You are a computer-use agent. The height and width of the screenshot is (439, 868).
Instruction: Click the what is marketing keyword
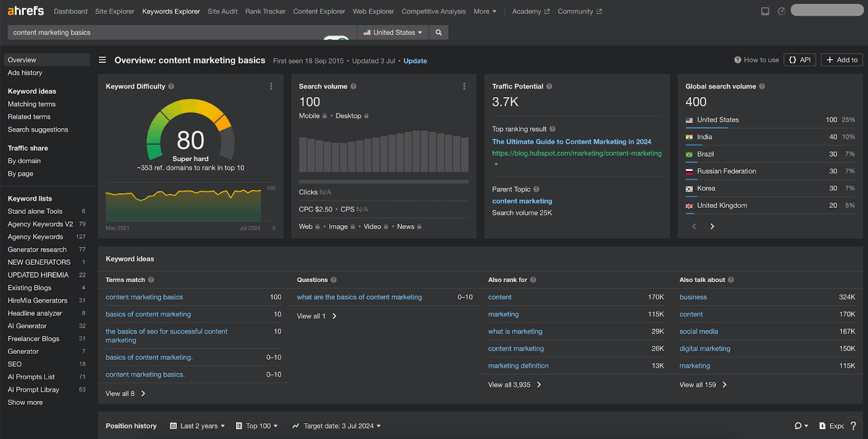click(515, 332)
